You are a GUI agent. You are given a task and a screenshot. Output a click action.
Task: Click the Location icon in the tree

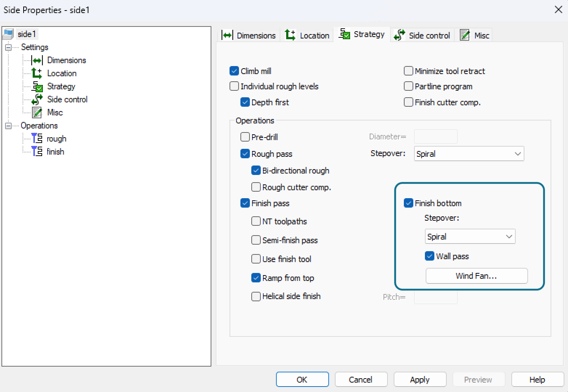(x=37, y=73)
